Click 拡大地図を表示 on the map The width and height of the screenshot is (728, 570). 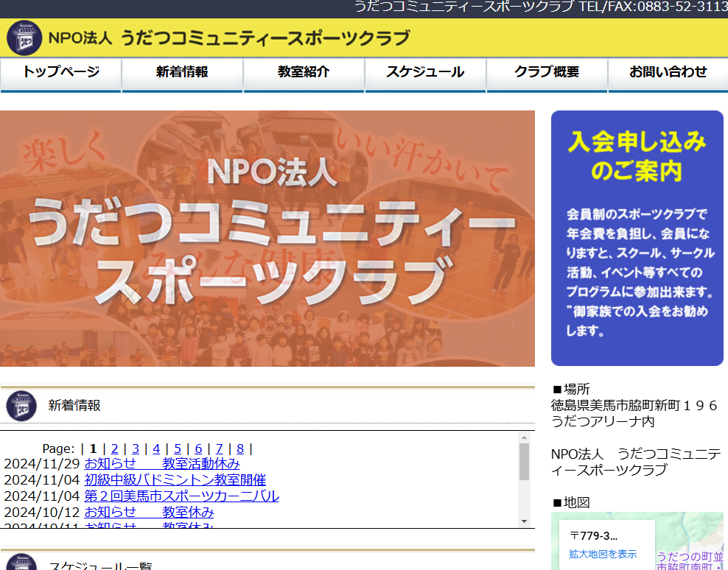coord(603,555)
